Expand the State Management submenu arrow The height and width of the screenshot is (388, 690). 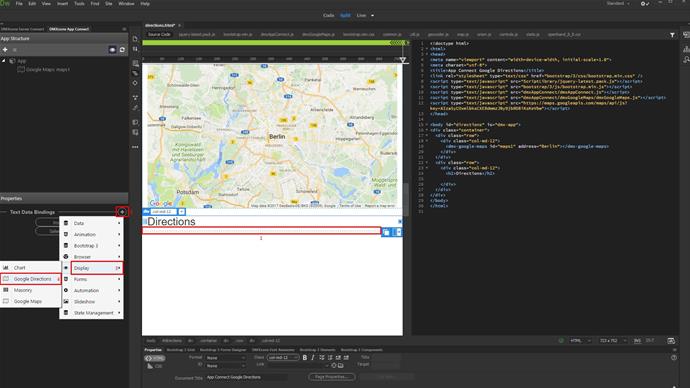click(119, 313)
